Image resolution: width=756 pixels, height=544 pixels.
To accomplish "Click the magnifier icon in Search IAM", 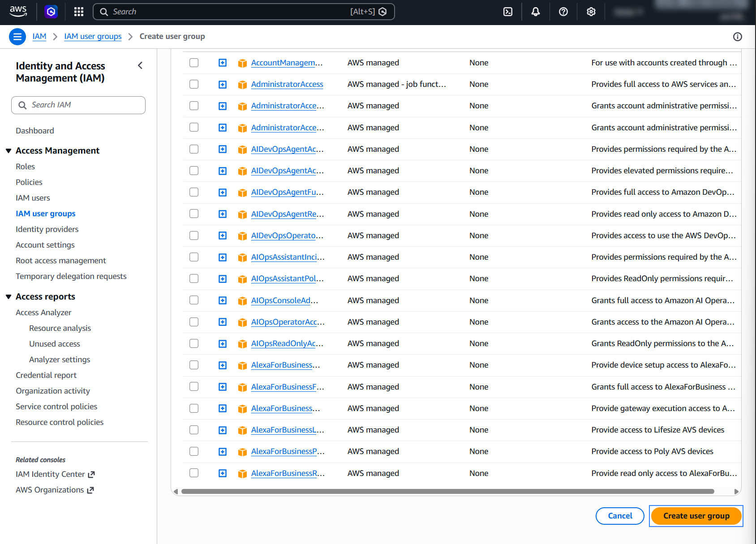I will click(22, 105).
